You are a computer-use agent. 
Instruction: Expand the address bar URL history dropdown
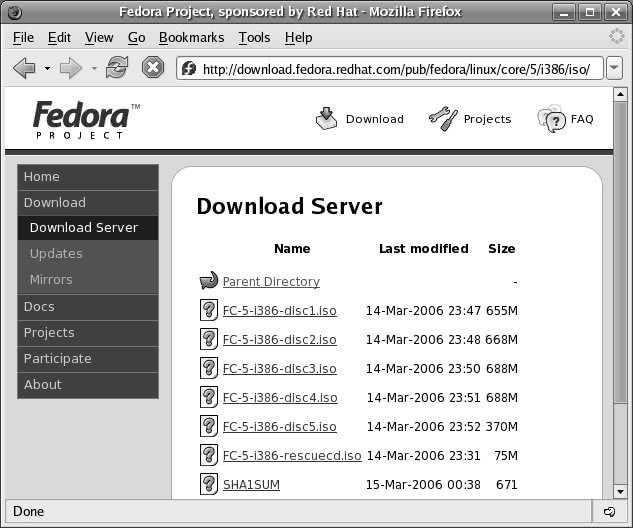pos(614,67)
